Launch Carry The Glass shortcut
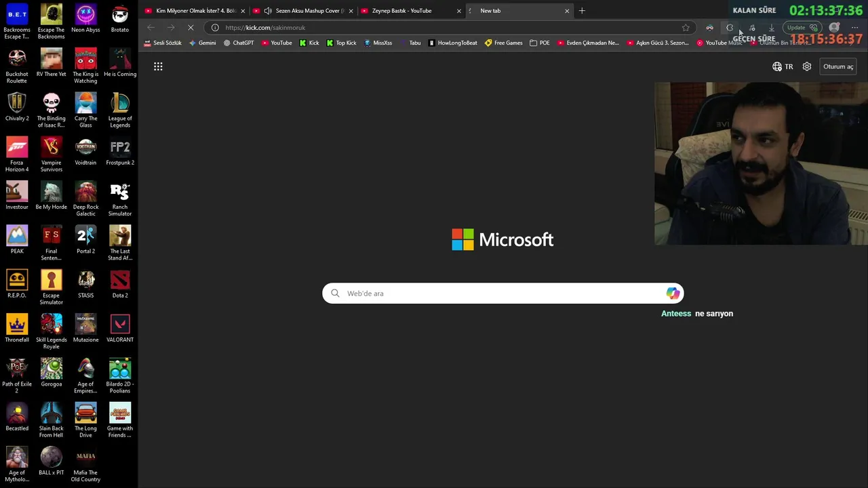The width and height of the screenshot is (868, 488). coord(85,110)
